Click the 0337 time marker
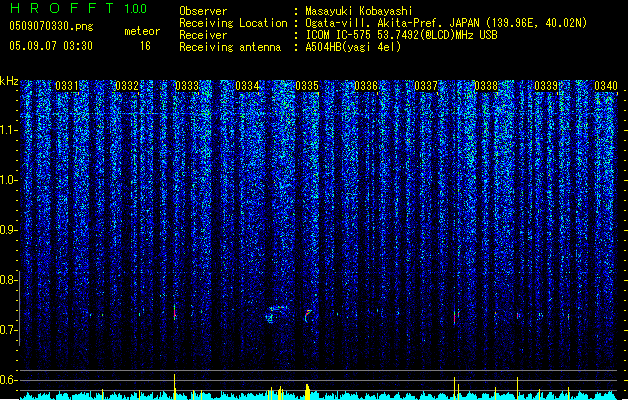629x400 pixels. (x=426, y=86)
